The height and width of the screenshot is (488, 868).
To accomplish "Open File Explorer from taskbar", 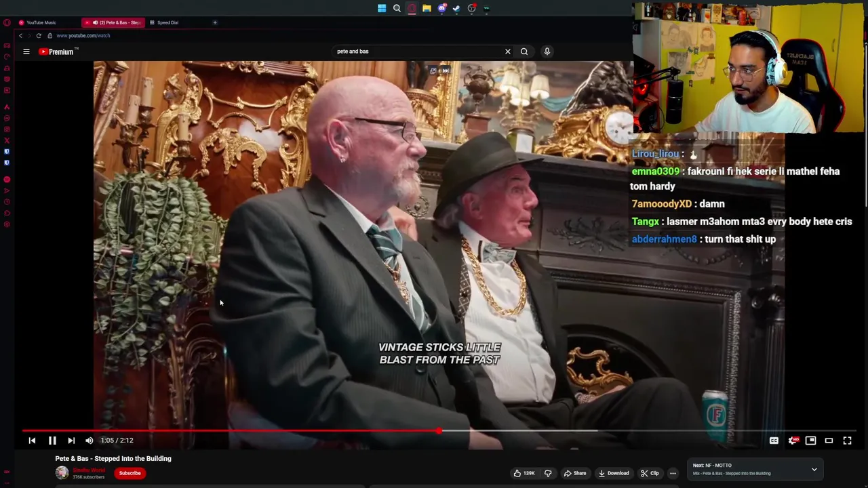I will click(x=427, y=8).
